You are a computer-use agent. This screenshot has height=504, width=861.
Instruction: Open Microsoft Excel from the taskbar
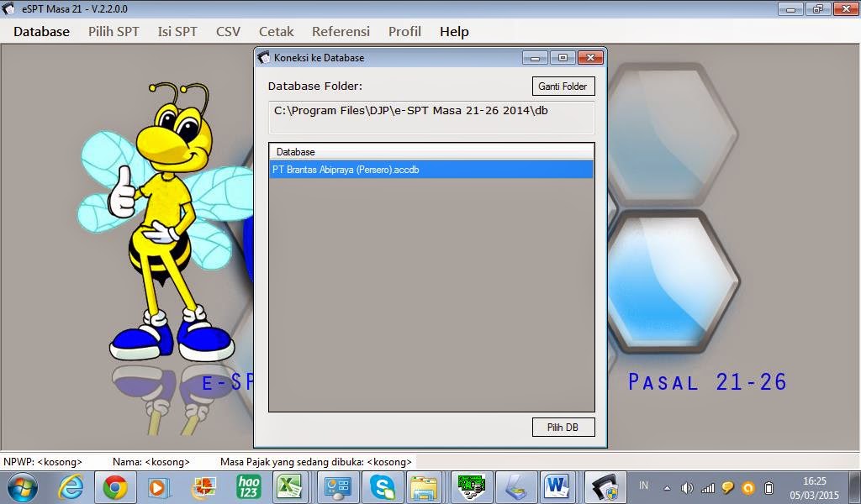(290, 487)
